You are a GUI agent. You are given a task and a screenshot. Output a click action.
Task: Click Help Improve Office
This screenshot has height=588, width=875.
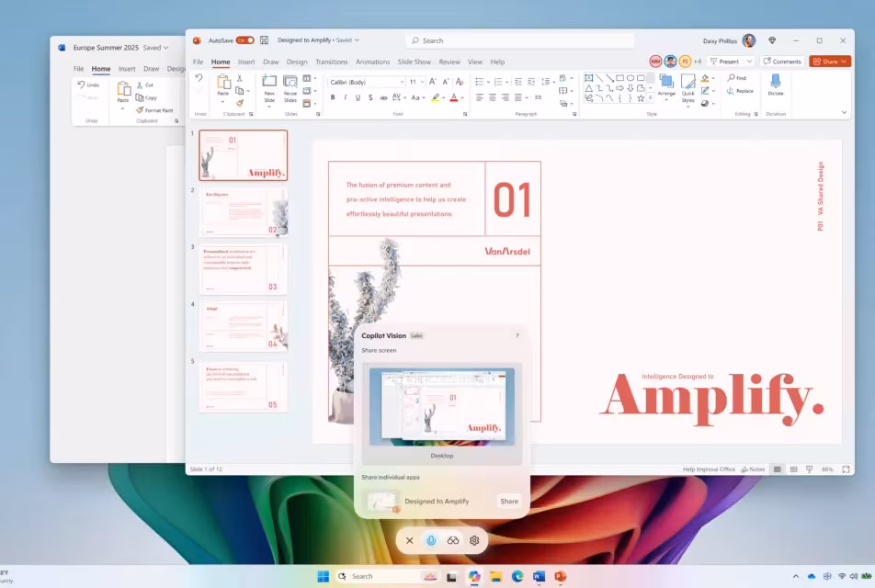coord(709,469)
